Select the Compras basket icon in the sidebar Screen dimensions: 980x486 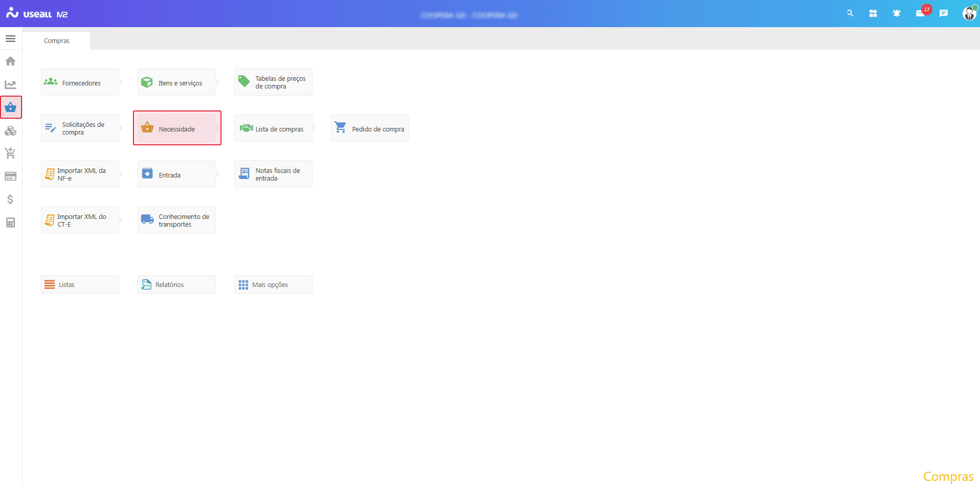tap(11, 107)
